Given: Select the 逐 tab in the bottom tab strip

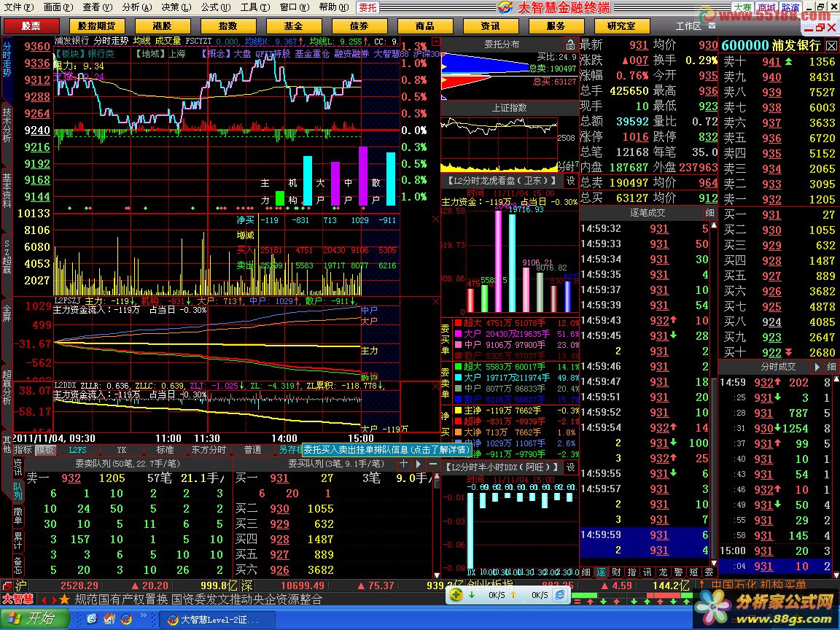Looking at the screenshot, I should (601, 572).
